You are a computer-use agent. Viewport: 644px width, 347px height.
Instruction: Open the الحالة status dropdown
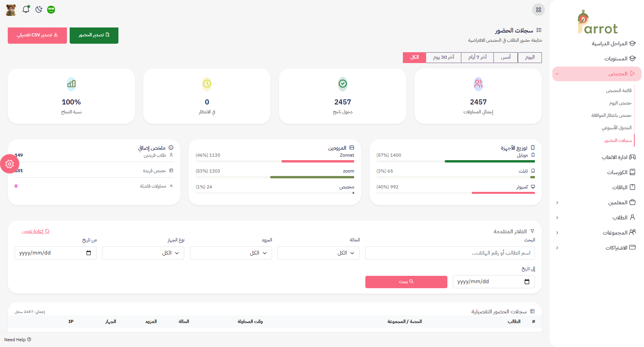point(318,253)
